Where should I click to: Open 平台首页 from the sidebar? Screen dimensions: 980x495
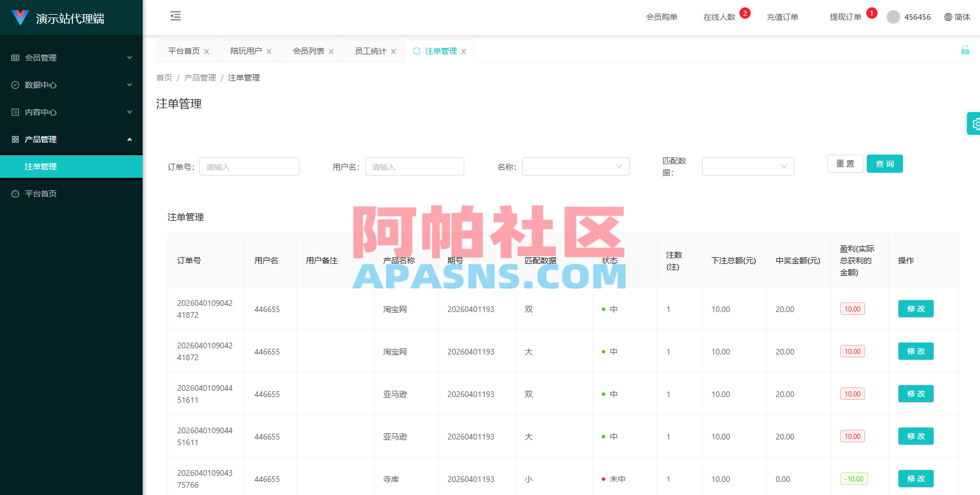point(71,194)
